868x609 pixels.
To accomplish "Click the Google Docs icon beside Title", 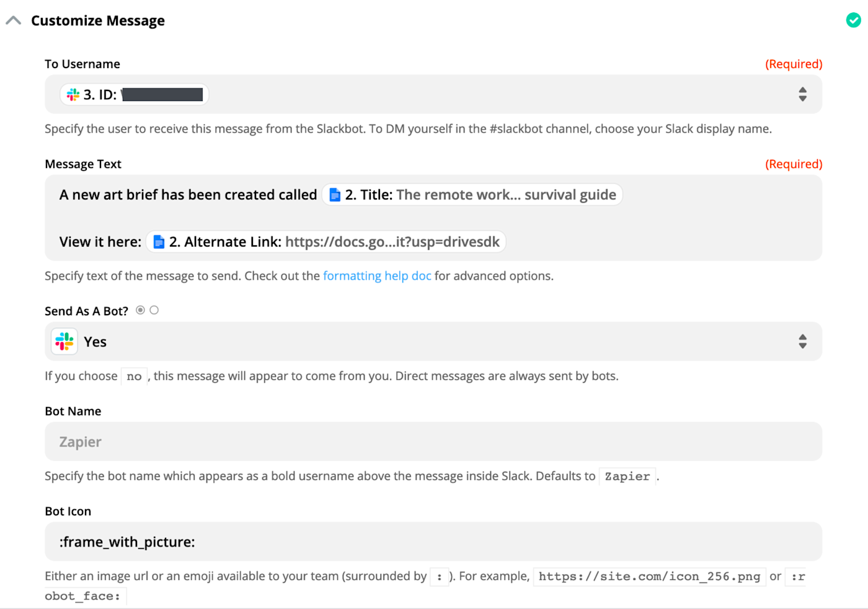I will pos(335,195).
